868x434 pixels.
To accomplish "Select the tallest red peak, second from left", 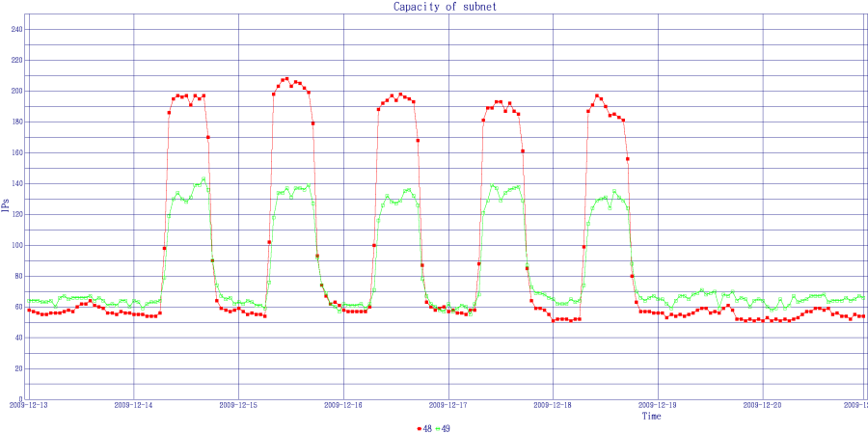I will [x=285, y=79].
